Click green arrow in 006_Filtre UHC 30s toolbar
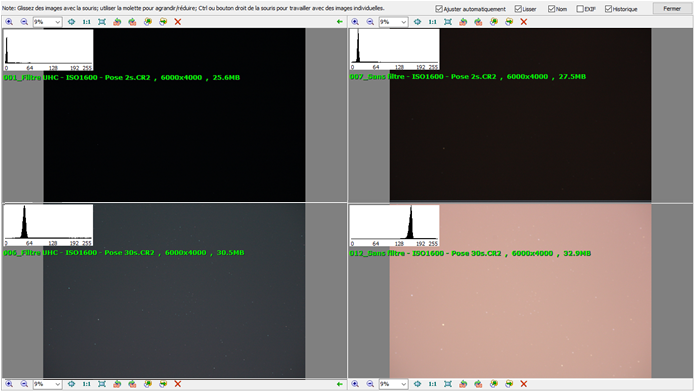 coord(340,384)
